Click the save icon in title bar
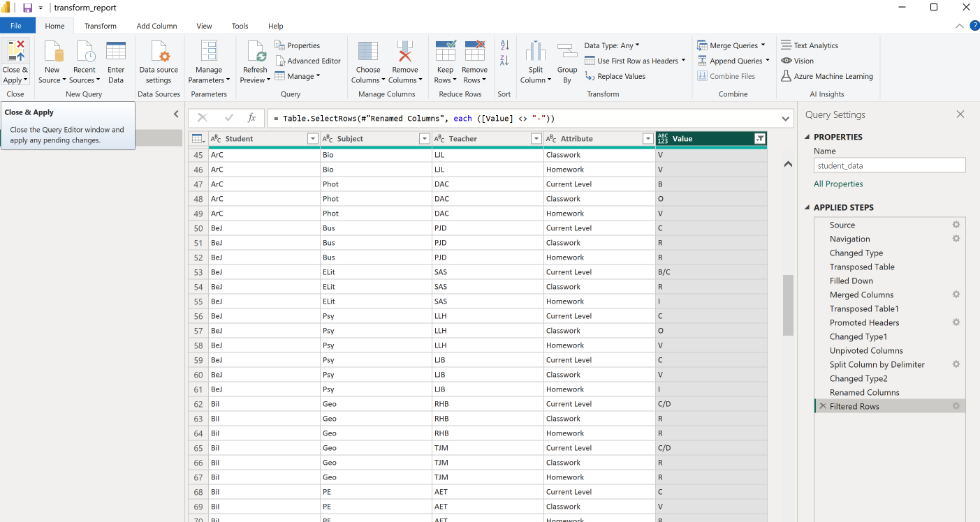 point(28,8)
